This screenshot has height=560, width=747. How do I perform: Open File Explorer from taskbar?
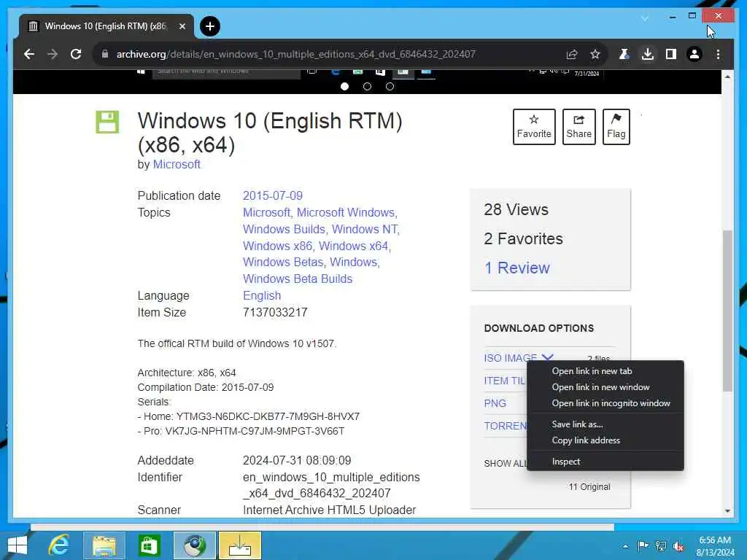104,545
